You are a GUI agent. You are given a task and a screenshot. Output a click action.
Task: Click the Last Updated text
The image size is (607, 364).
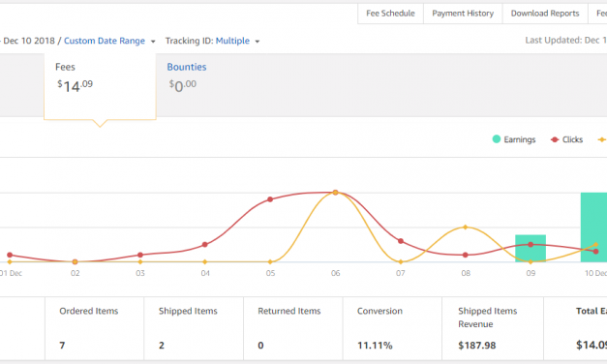pyautogui.click(x=565, y=41)
